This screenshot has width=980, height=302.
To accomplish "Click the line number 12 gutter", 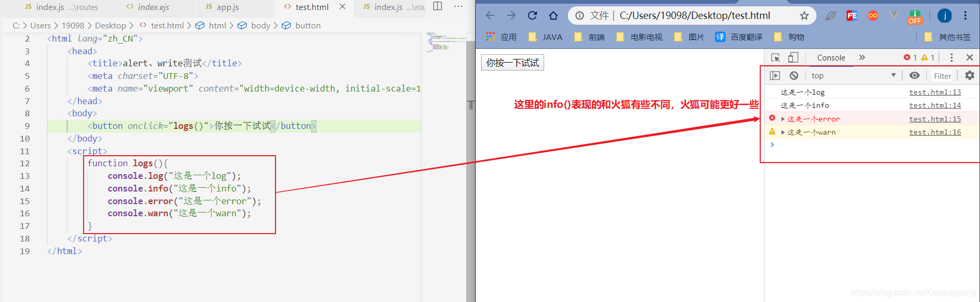I will click(x=25, y=164).
